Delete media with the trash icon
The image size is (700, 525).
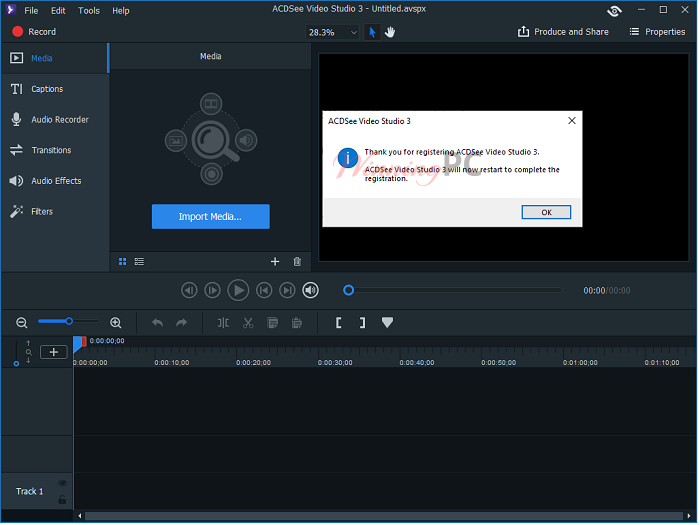(297, 262)
